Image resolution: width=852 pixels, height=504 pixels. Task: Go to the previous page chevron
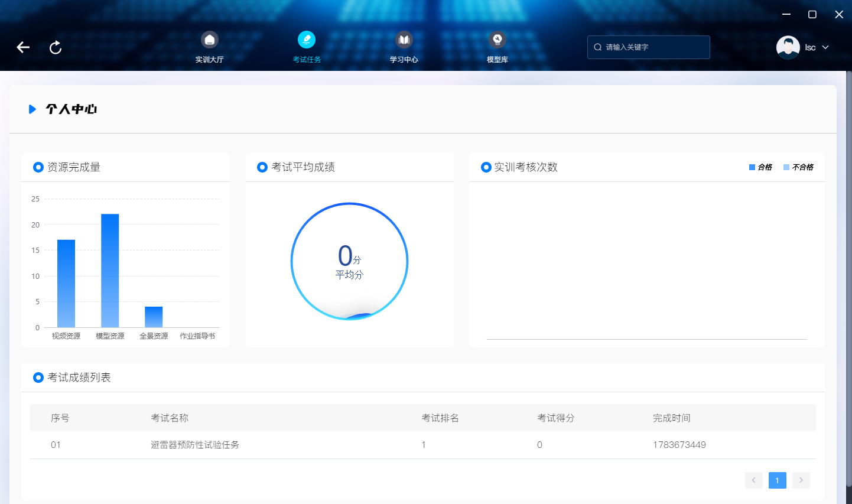coord(754,480)
